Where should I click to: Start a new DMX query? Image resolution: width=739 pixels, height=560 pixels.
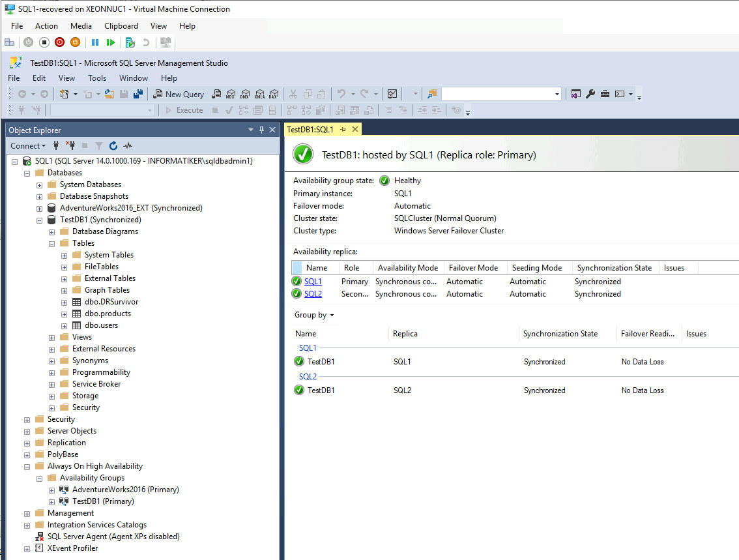245,95
